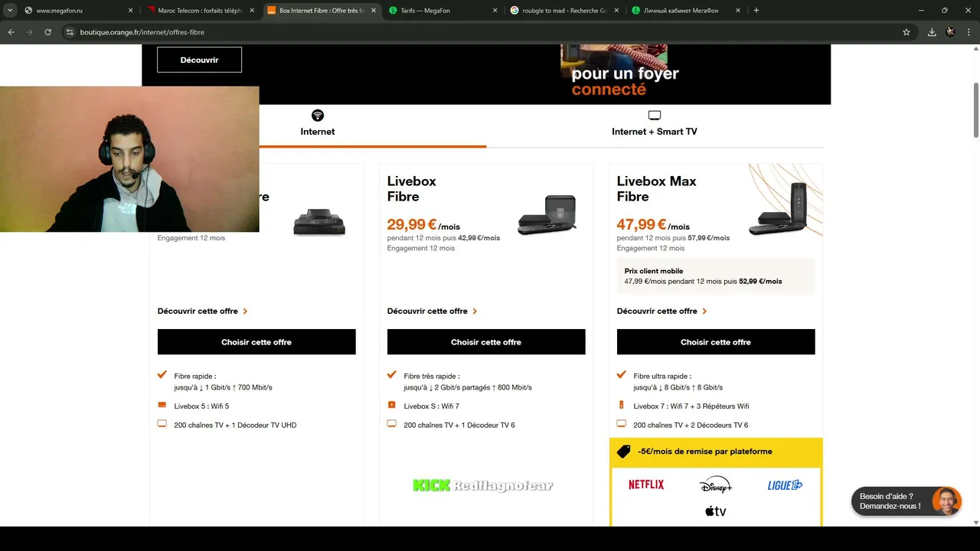Click the Ligue 1+ logo
This screenshot has width=980, height=551.
(x=785, y=484)
